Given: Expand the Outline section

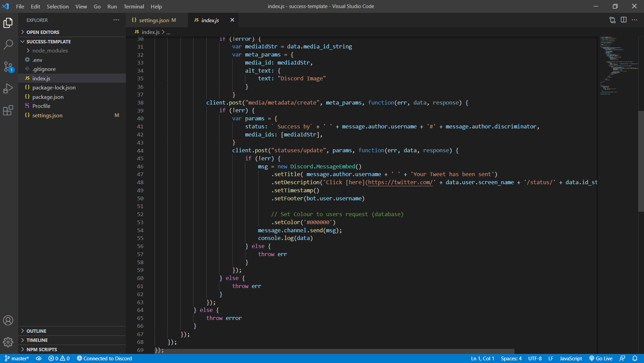Looking at the screenshot, I should coord(72,331).
